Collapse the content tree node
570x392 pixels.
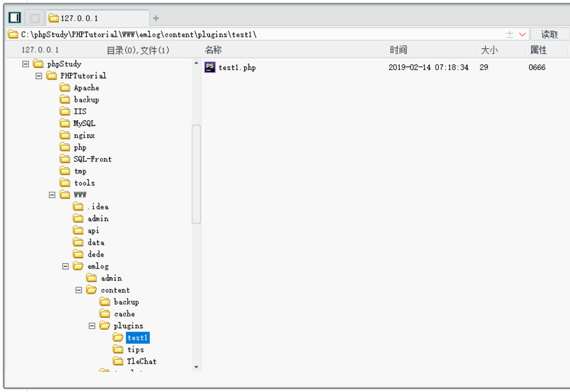tap(78, 290)
